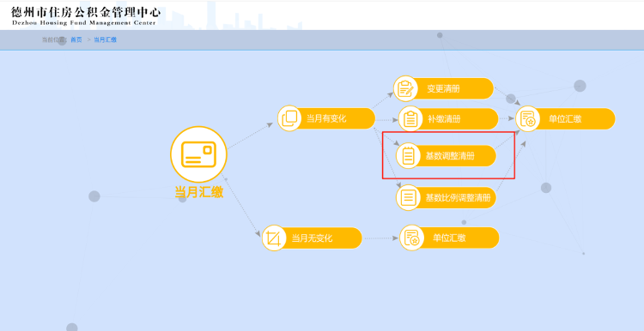The image size is (644, 331).
Task: Click the 单位汇缴 icon linked from 当月无变化
Action: pyautogui.click(x=412, y=238)
